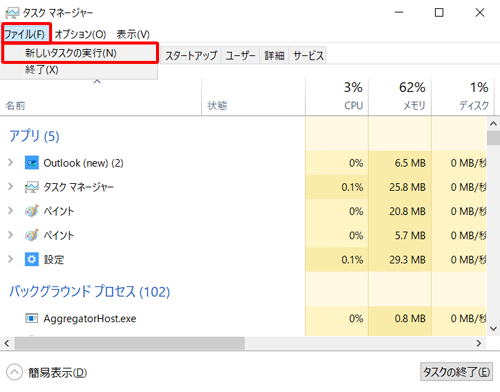Click the vertical scrollbar thumb
Image resolution: width=500 pixels, height=392 pixels.
click(x=493, y=138)
